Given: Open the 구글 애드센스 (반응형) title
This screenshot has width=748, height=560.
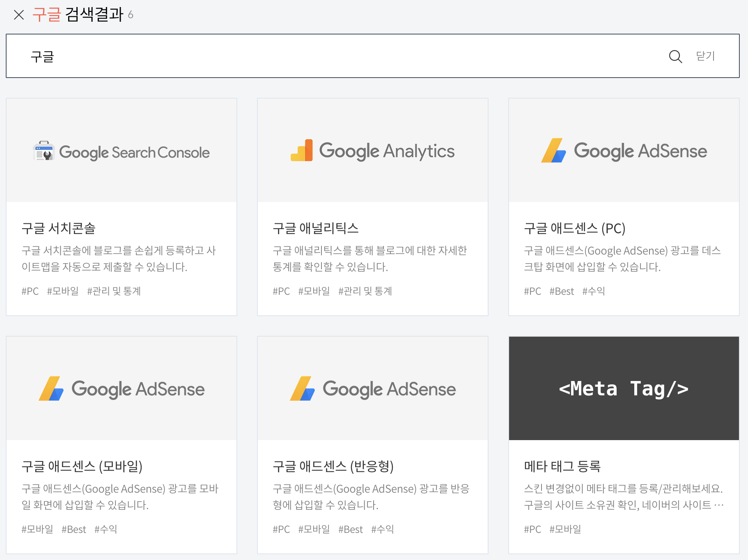Looking at the screenshot, I should point(333,466).
